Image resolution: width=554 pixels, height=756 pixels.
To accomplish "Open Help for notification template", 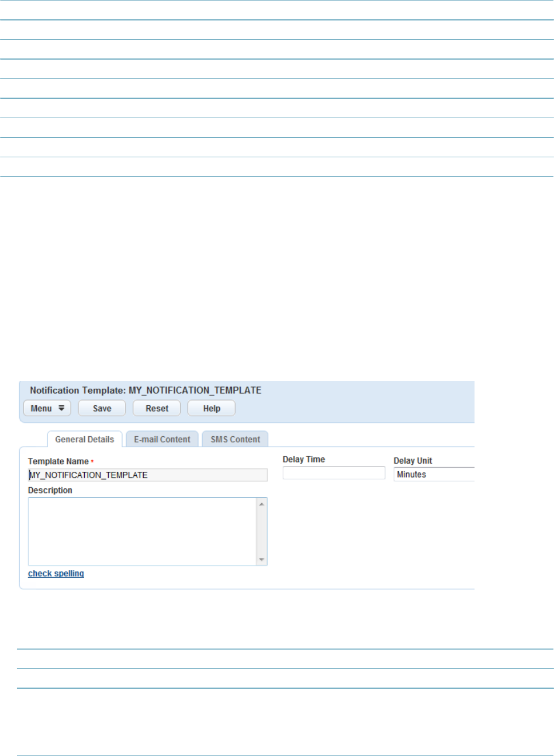I will coord(212,408).
